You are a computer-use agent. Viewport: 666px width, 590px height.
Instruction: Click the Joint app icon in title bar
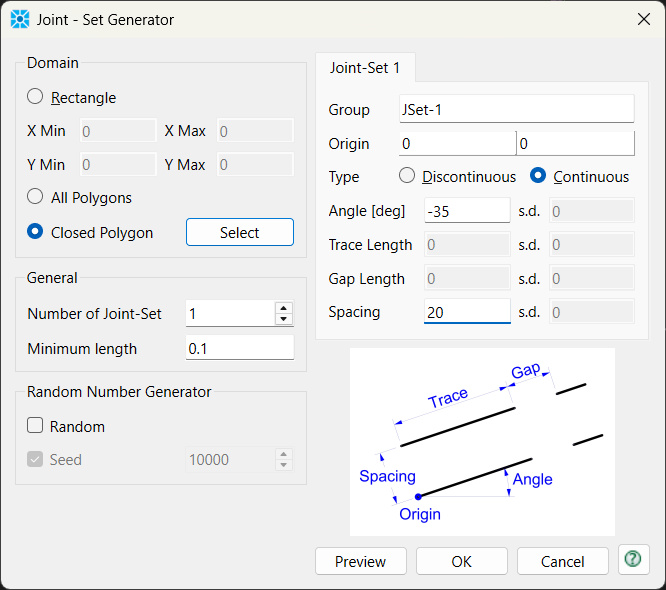(20, 19)
